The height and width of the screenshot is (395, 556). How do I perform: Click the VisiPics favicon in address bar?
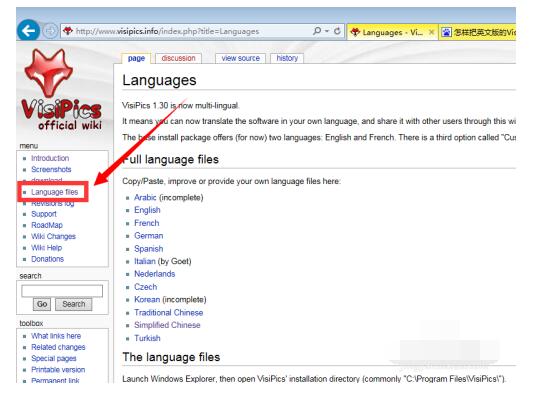coord(68,31)
